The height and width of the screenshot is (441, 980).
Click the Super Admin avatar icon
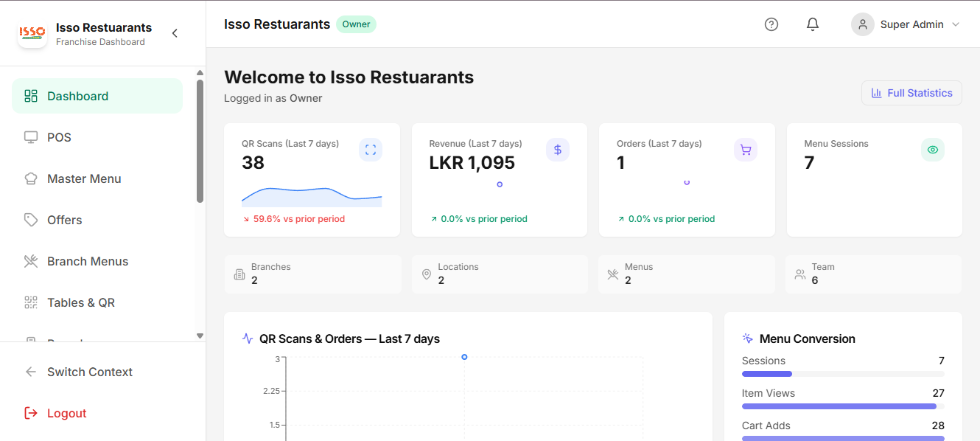tap(863, 24)
